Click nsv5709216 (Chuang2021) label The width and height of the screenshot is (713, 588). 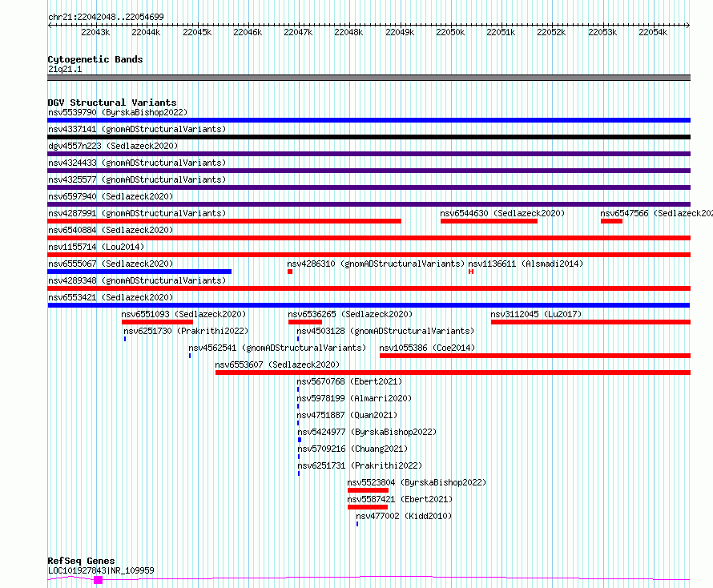pos(352,449)
